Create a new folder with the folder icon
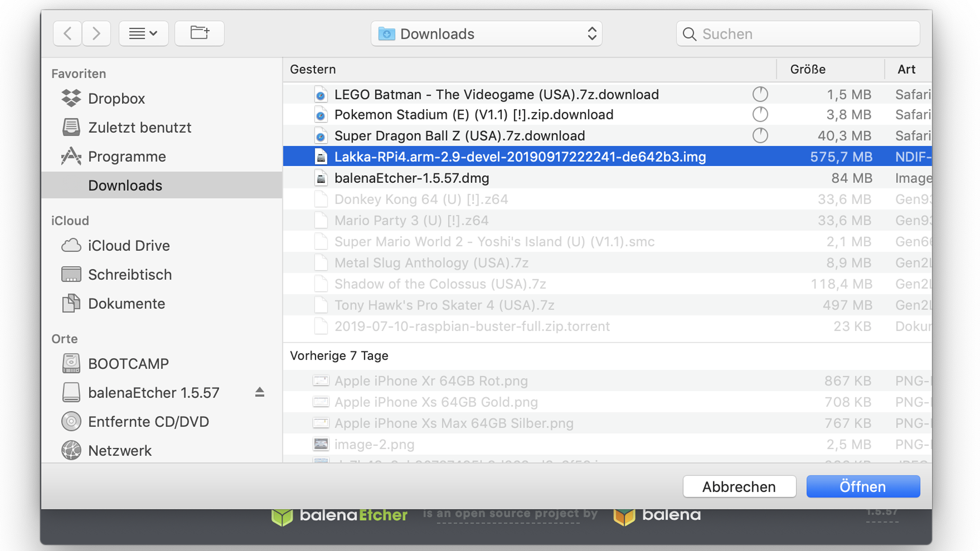 point(199,33)
